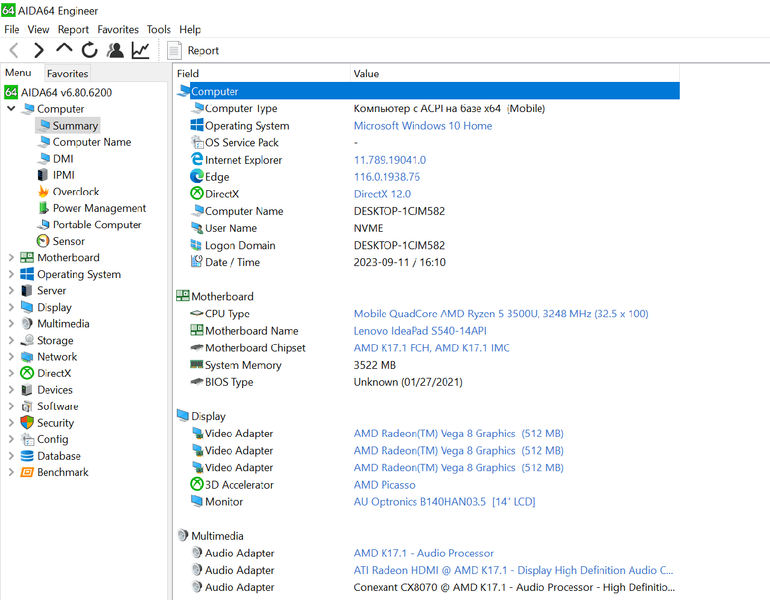Open the Help menu
Image resolution: width=770 pixels, height=600 pixels.
[190, 29]
